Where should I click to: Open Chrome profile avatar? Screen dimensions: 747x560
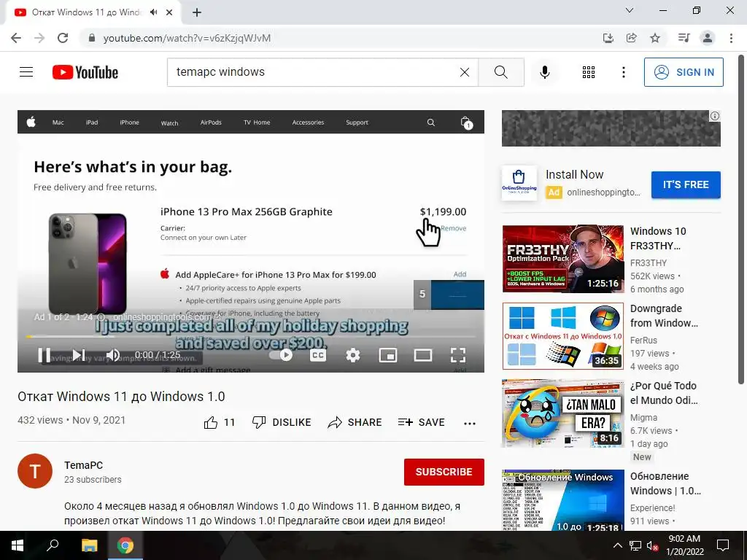[708, 38]
